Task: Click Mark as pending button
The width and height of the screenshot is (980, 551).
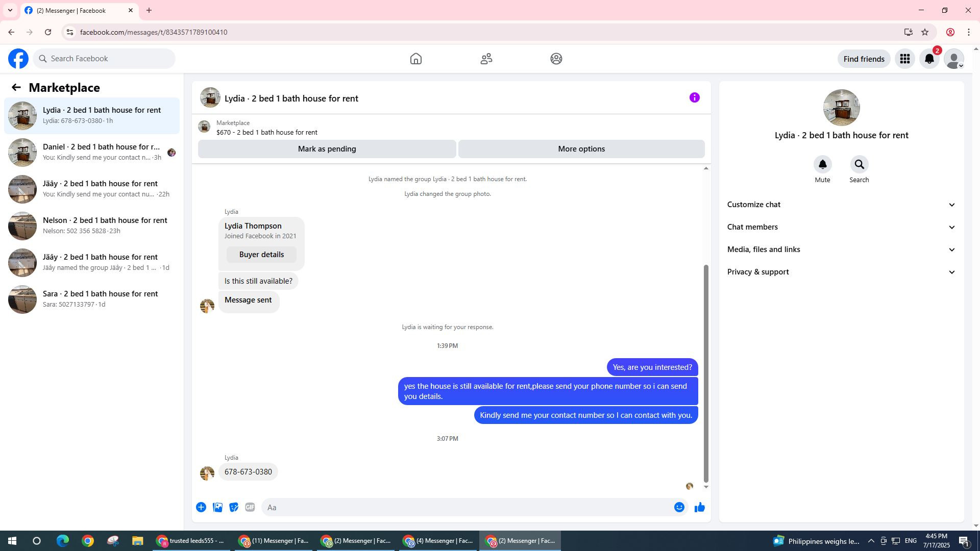Action: click(327, 149)
